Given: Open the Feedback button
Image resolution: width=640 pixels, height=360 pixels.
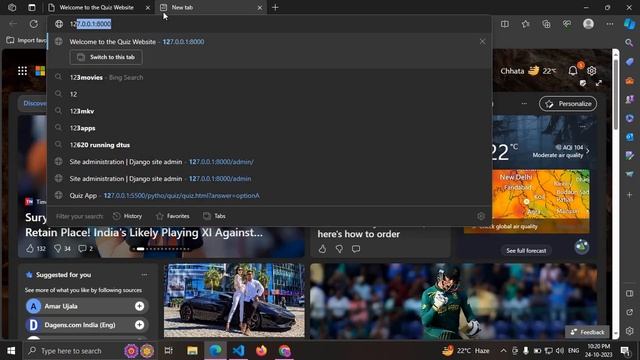Looking at the screenshot, I should pos(587,332).
